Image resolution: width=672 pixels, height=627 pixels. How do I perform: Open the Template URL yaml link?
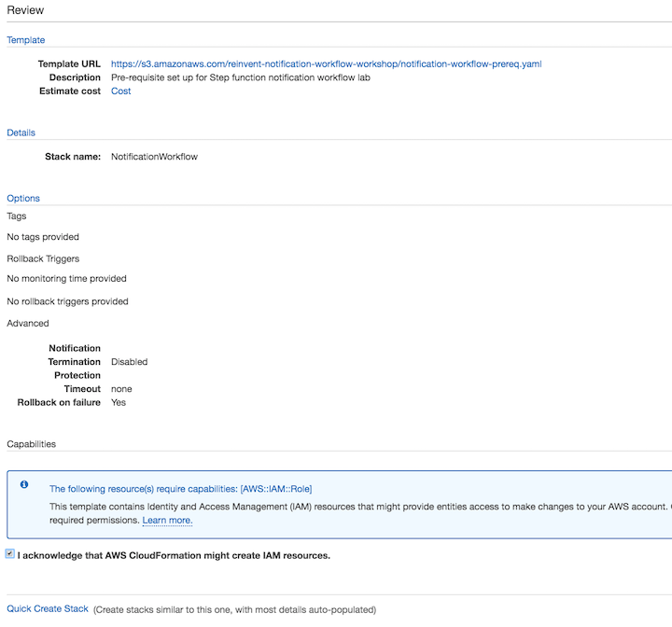tap(326, 63)
